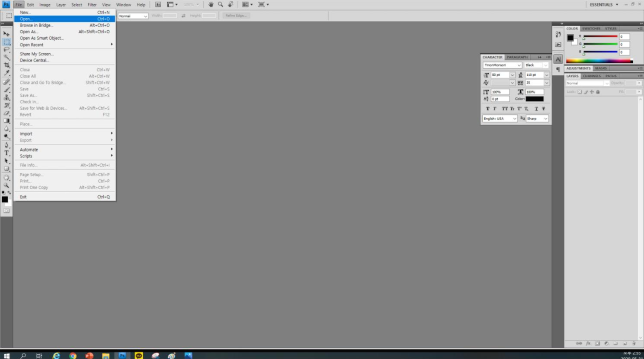Image resolution: width=644 pixels, height=359 pixels.
Task: Click the foreground color swatch in toolbox
Action: click(x=5, y=199)
